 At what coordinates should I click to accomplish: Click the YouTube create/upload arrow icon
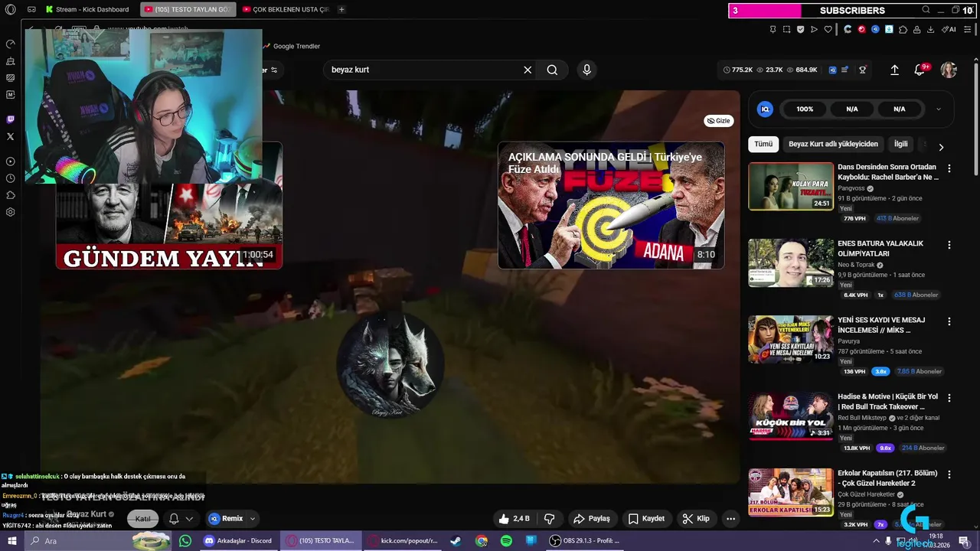click(894, 70)
